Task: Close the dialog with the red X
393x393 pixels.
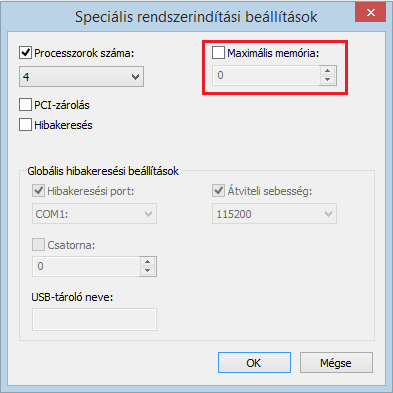Action: tap(370, 13)
